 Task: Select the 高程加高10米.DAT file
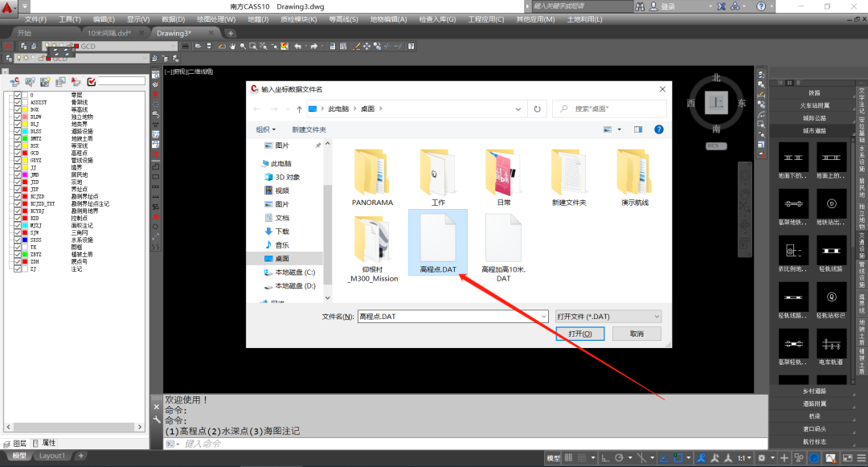503,246
